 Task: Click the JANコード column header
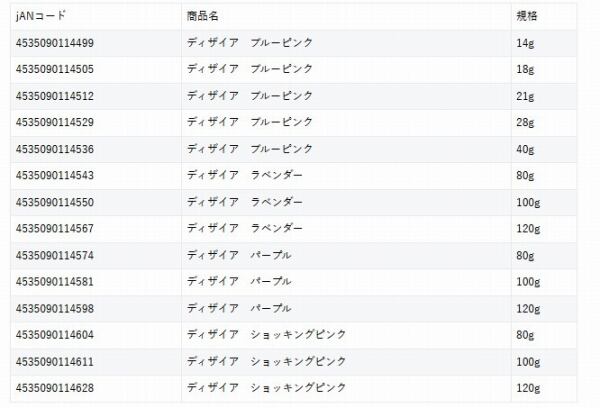[x=46, y=17]
